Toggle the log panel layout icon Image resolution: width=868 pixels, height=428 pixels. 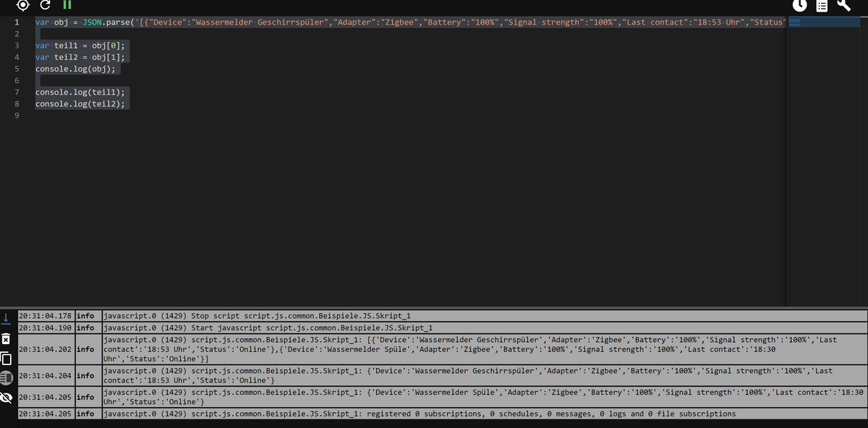[x=6, y=377]
